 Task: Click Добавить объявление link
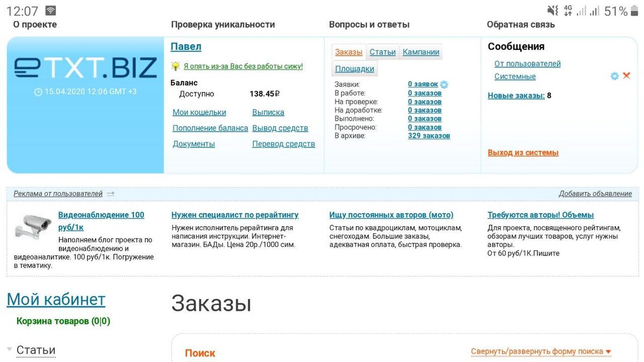click(x=595, y=194)
